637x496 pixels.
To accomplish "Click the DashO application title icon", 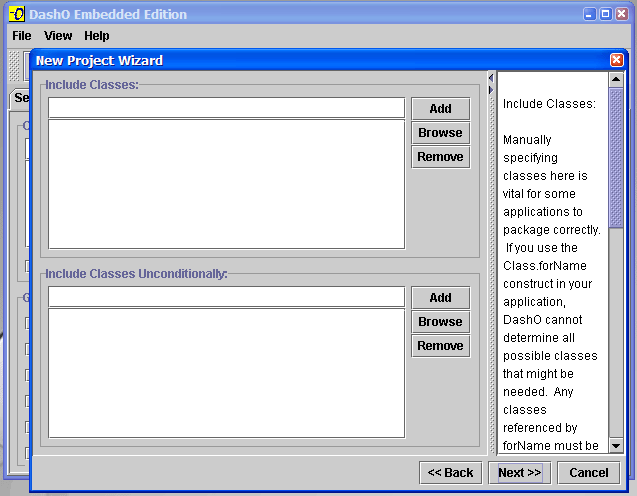I will (x=17, y=14).
